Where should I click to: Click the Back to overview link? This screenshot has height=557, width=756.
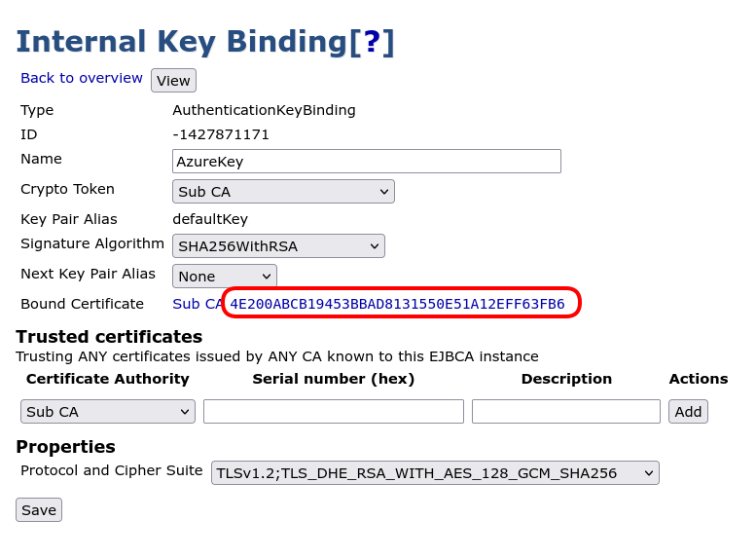coord(82,78)
